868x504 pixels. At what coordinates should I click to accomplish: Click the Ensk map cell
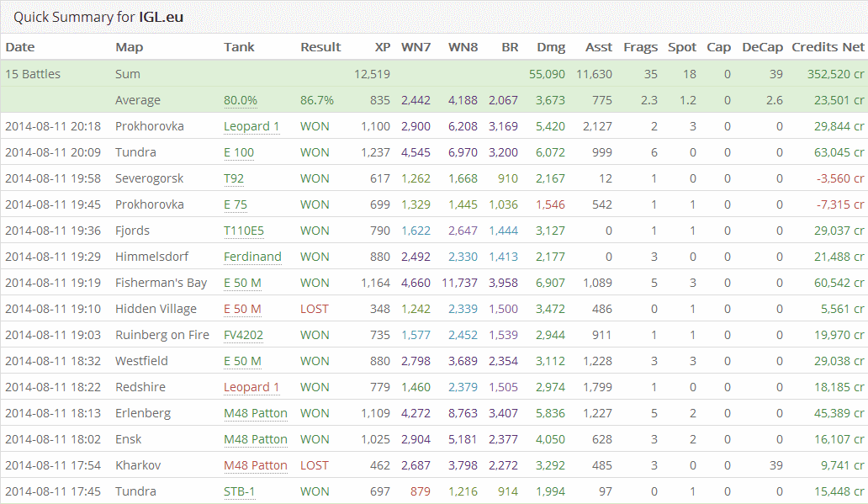(129, 438)
